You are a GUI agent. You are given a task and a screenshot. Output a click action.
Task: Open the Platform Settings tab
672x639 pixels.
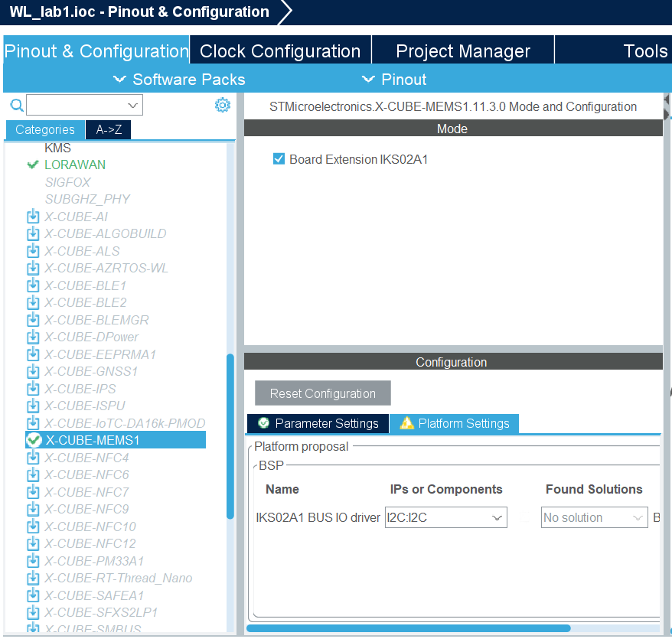(x=455, y=423)
